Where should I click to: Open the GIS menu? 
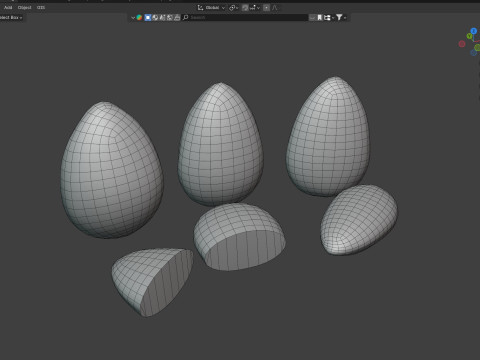[x=41, y=7]
